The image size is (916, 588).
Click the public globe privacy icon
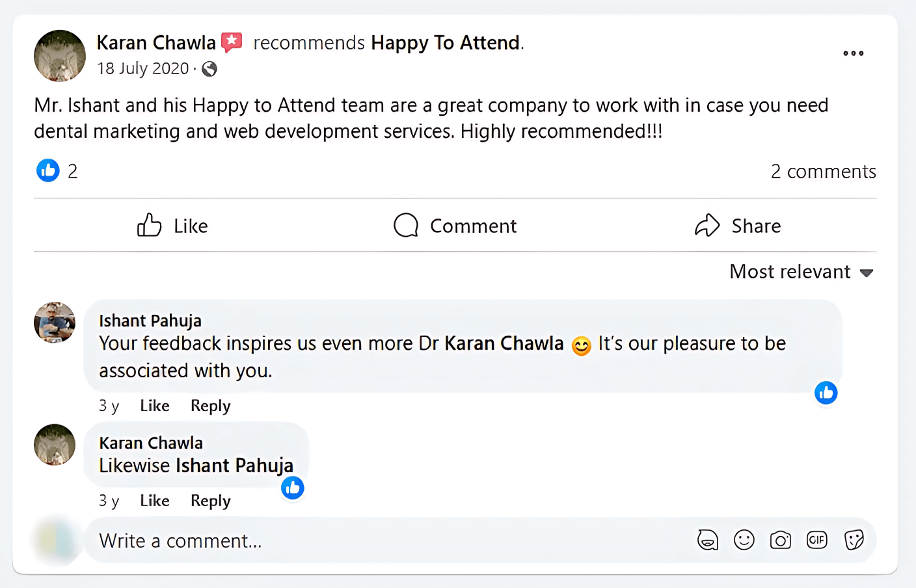pyautogui.click(x=209, y=69)
